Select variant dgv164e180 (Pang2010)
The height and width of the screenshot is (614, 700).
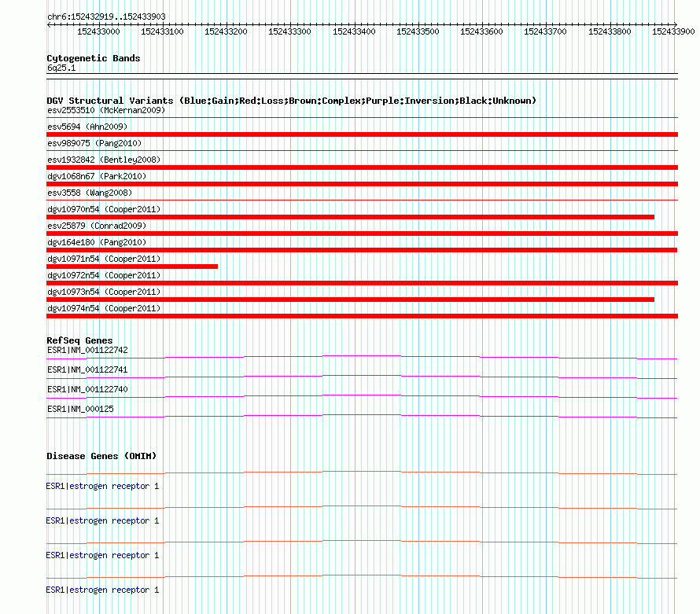click(97, 242)
